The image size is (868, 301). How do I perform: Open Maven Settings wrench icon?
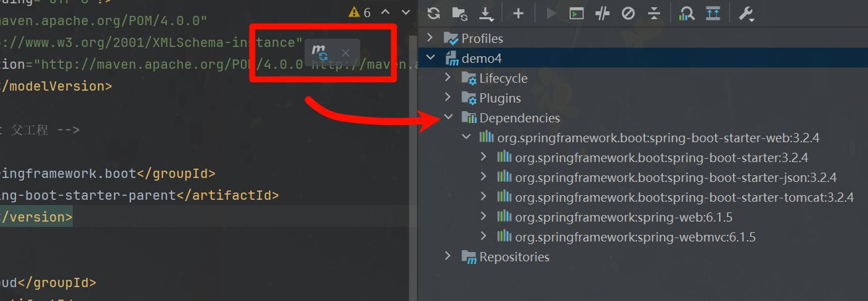tap(746, 13)
